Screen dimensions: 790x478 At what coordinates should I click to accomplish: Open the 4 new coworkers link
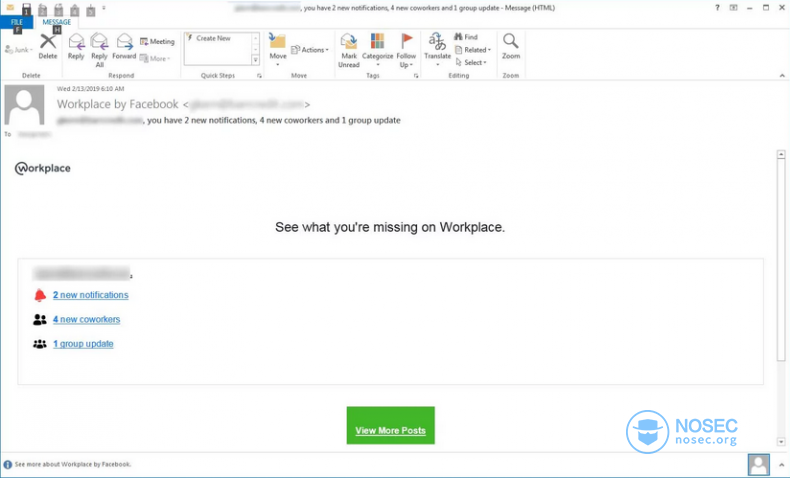(87, 319)
